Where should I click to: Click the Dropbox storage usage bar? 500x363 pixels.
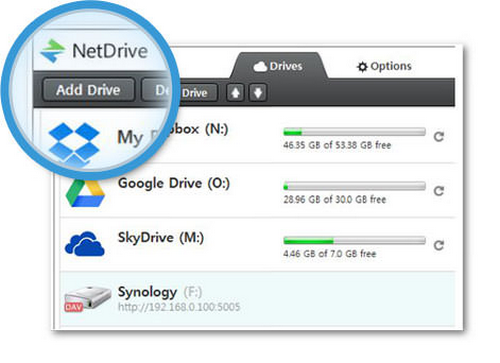(x=354, y=132)
